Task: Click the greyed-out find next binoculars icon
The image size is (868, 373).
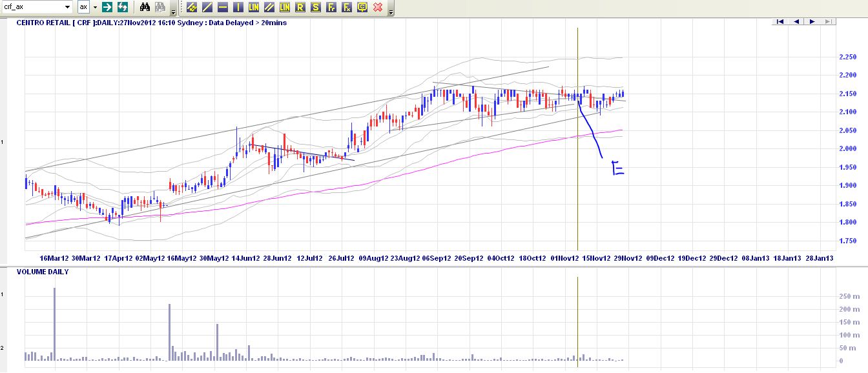Action: 161,7
